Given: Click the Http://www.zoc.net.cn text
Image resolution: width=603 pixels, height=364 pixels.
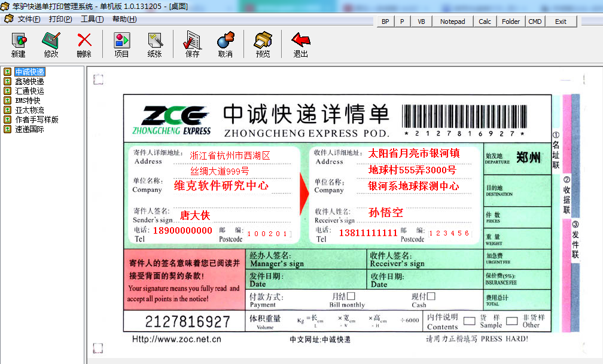Looking at the screenshot, I should [176, 339].
